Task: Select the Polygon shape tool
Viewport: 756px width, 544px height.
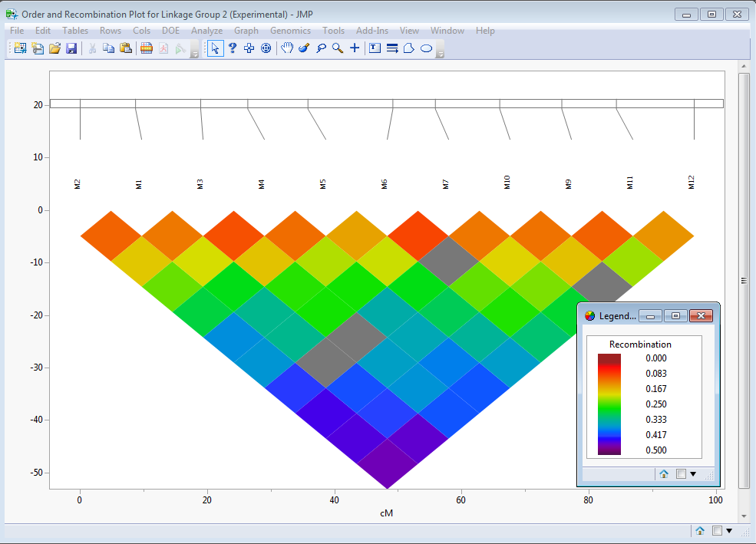Action: coord(409,48)
